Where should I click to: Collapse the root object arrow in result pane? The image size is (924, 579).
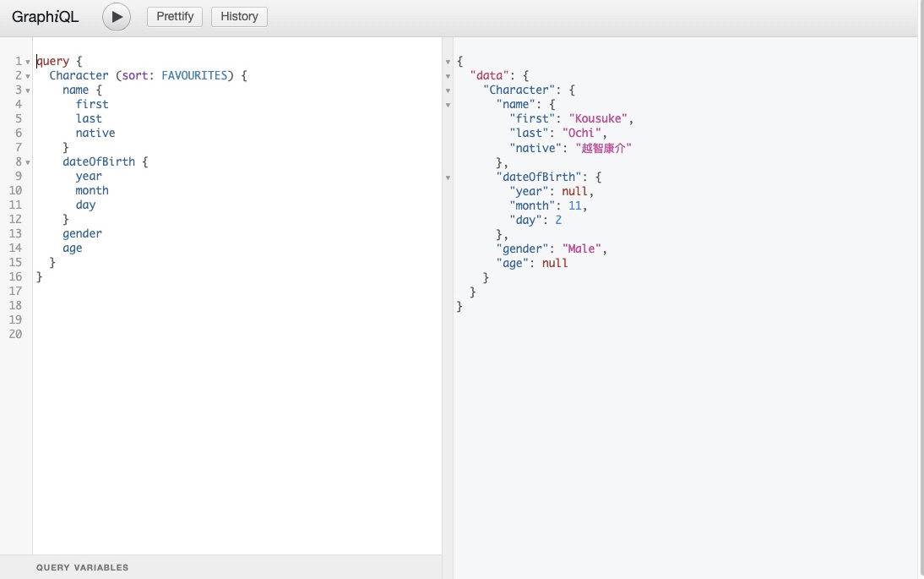[x=448, y=62]
